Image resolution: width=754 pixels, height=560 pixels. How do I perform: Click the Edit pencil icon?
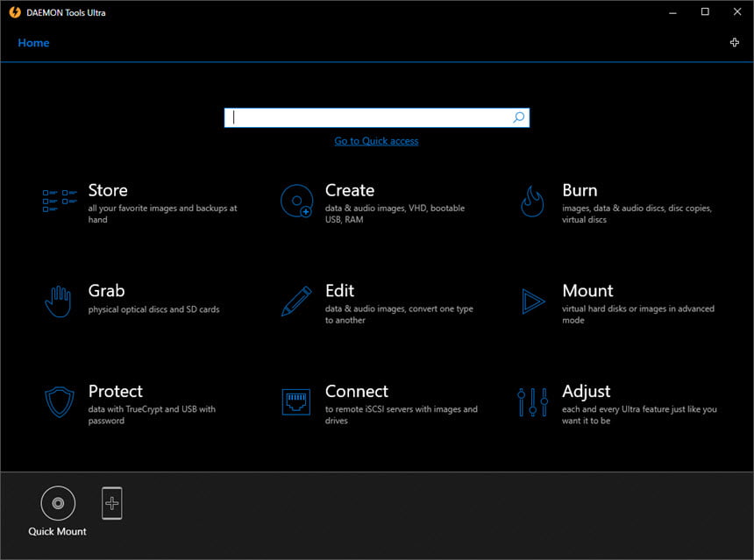pos(296,301)
